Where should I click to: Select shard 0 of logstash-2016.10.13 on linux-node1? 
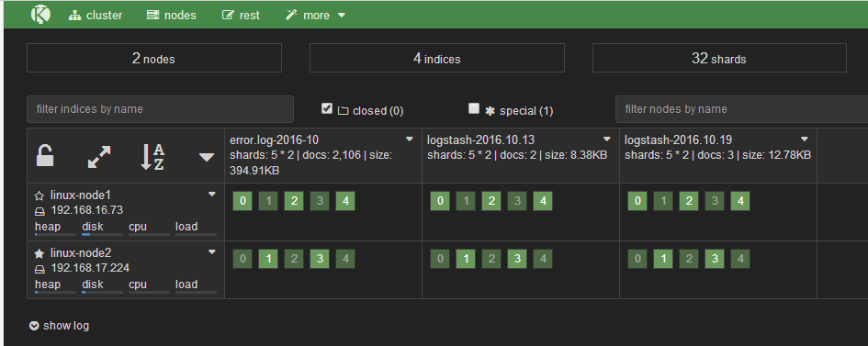pos(440,201)
